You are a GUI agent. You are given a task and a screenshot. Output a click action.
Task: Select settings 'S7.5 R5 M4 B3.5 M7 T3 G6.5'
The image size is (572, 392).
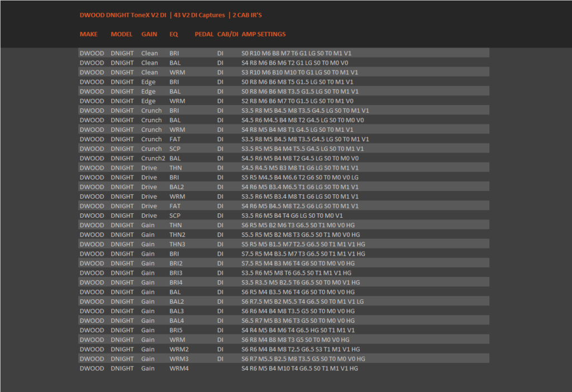303,254
